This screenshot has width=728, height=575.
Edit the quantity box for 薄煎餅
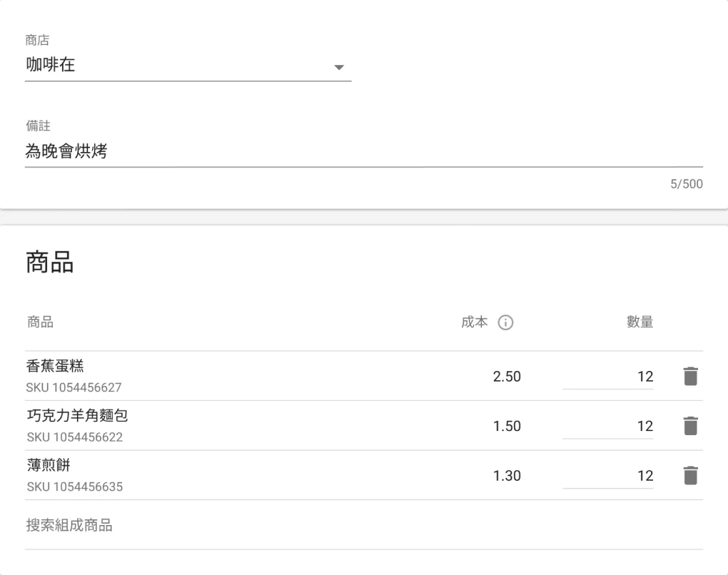(x=607, y=477)
